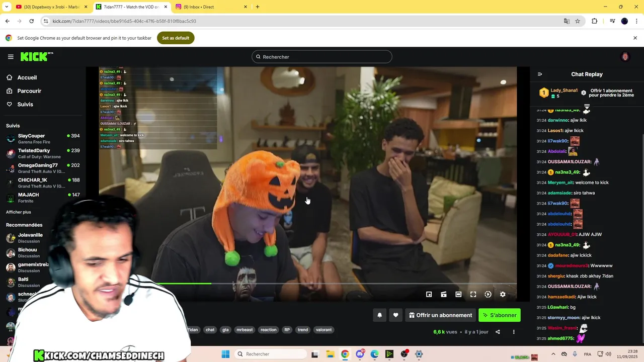Open Jolavanille recommended channel

[30, 238]
